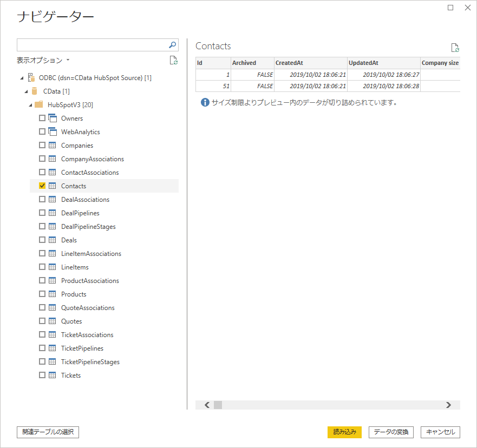The width and height of the screenshot is (477, 448).
Task: Click the DealPipelineStages table icon
Action: (53, 226)
